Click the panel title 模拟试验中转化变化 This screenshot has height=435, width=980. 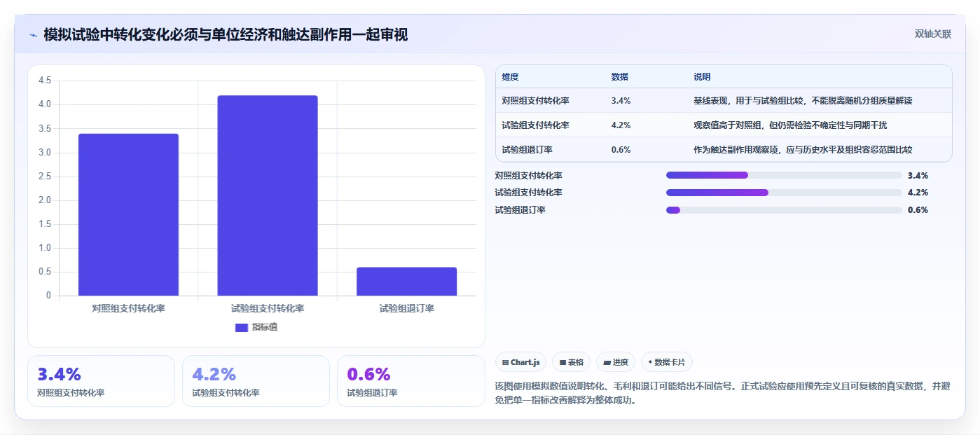pyautogui.click(x=226, y=35)
